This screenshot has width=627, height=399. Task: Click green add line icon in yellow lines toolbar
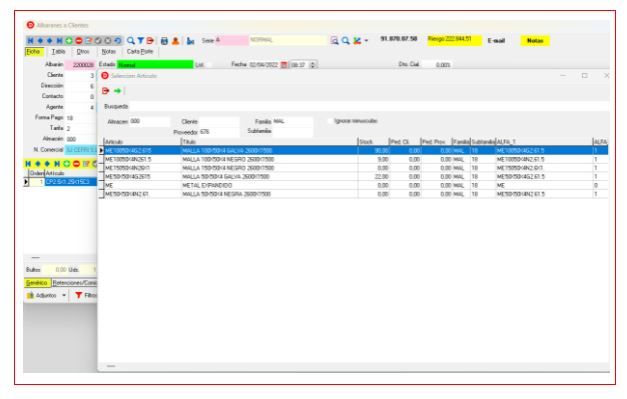pyautogui.click(x=67, y=164)
